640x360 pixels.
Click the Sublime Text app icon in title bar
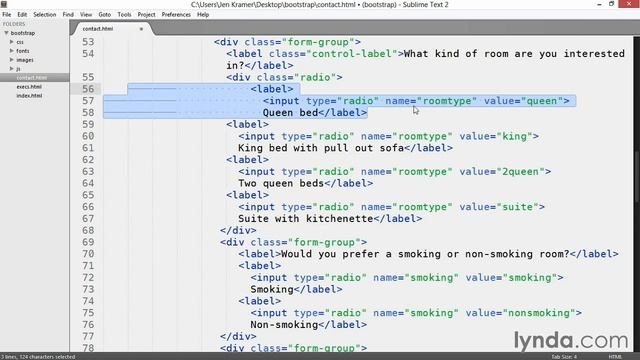[x=4, y=4]
